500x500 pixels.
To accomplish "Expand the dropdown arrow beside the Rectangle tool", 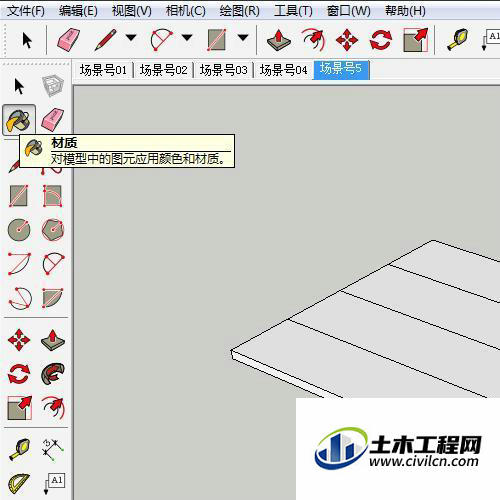I will coord(243,37).
